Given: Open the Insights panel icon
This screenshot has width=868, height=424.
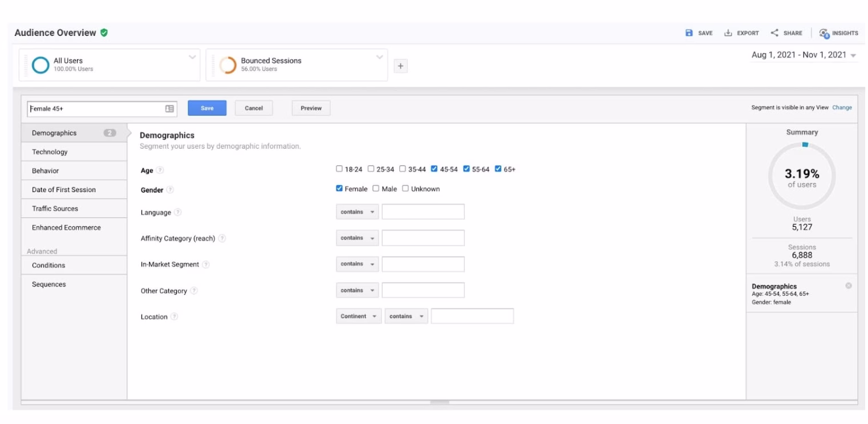Looking at the screenshot, I should (x=824, y=33).
